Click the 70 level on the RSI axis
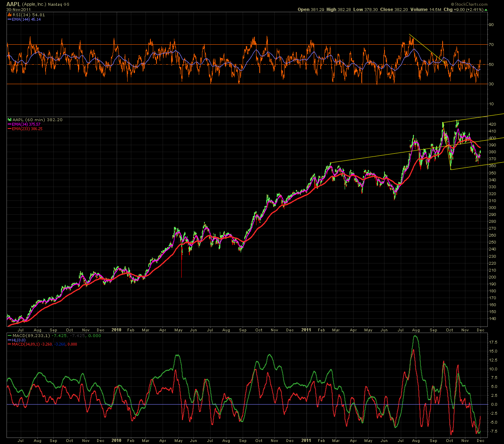The width and height of the screenshot is (504, 444). pyautogui.click(x=491, y=45)
